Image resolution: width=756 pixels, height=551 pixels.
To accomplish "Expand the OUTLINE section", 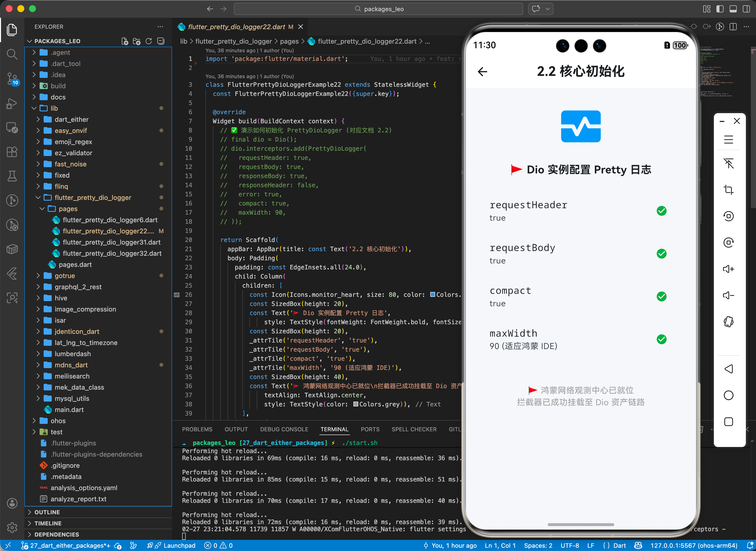I will click(x=47, y=512).
